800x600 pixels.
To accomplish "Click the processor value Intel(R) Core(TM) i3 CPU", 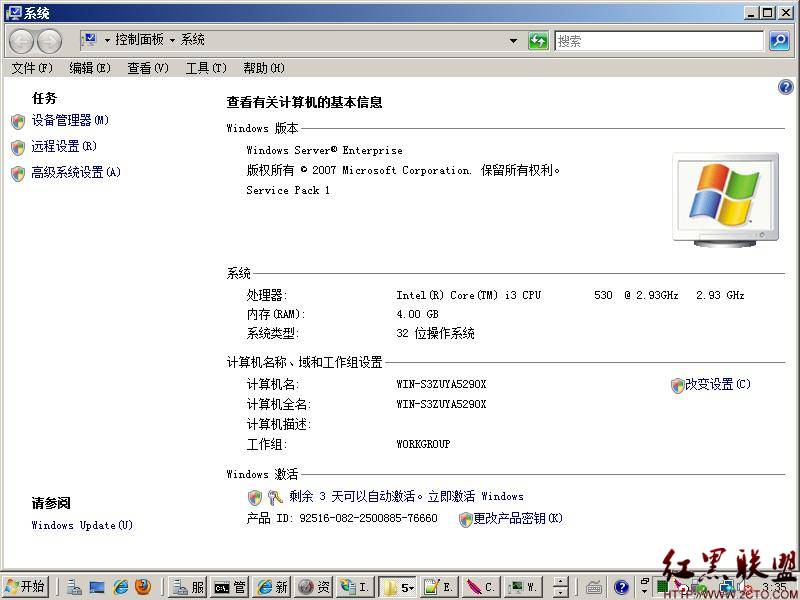I will [x=468, y=295].
